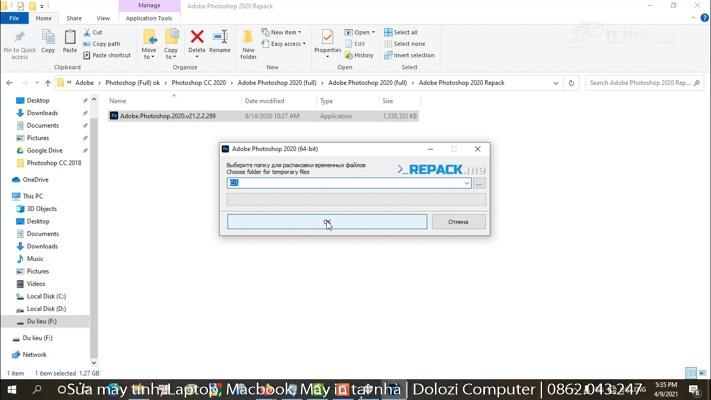Expand the Move to dropdown
The image size is (711, 400).
[x=149, y=57]
